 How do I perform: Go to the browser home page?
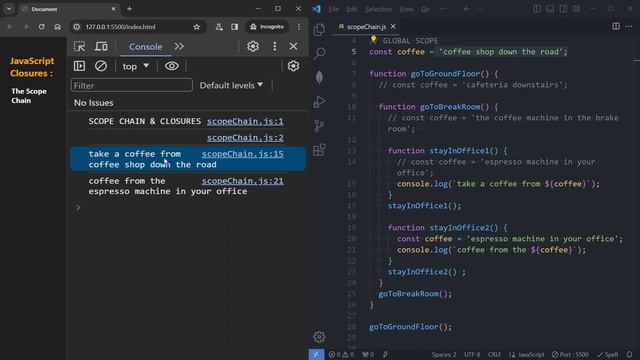pos(58,27)
